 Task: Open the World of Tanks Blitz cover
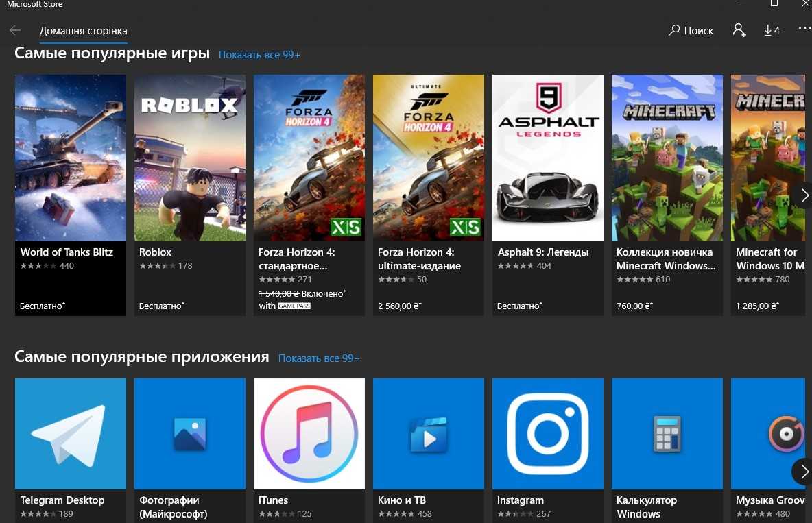click(x=71, y=158)
